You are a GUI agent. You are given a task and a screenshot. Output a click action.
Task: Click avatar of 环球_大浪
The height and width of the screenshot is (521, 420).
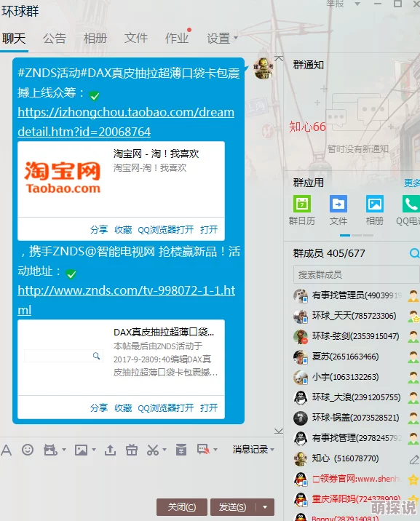(301, 397)
